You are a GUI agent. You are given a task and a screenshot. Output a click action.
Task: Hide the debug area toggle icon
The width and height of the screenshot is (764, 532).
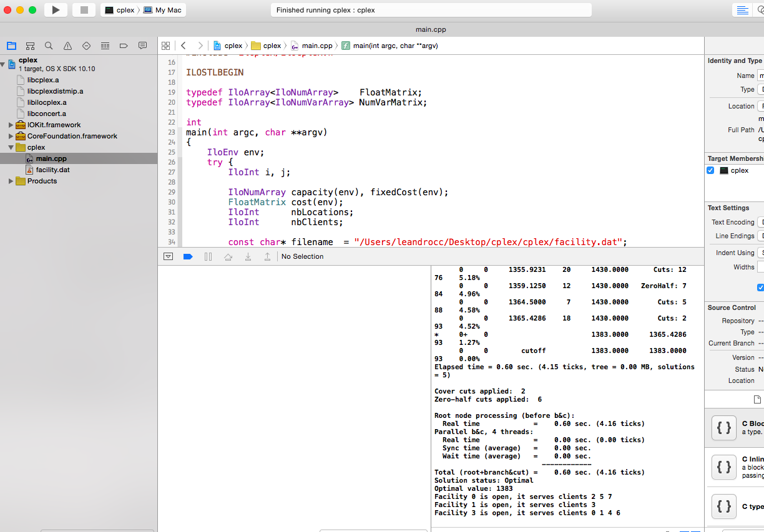coord(168,256)
